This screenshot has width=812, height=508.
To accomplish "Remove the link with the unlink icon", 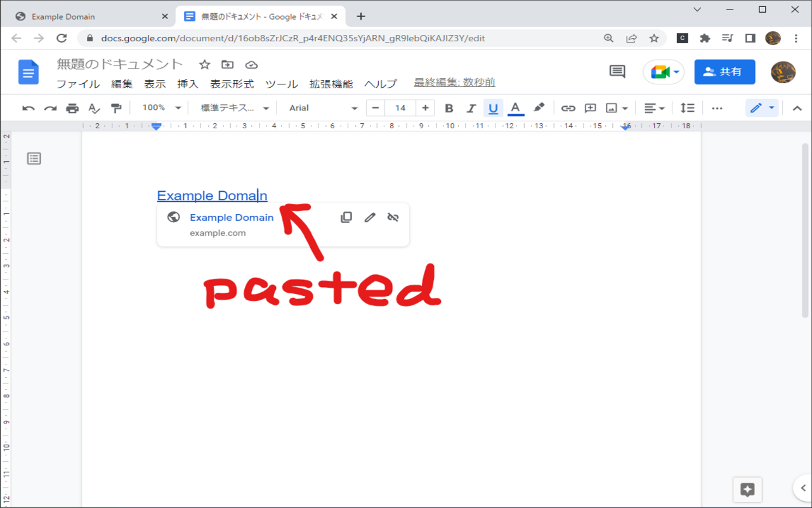I will tap(393, 217).
